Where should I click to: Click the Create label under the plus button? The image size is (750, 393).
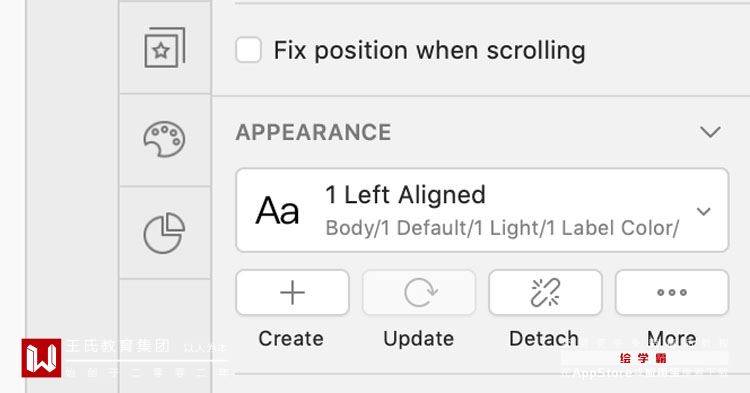[291, 339]
